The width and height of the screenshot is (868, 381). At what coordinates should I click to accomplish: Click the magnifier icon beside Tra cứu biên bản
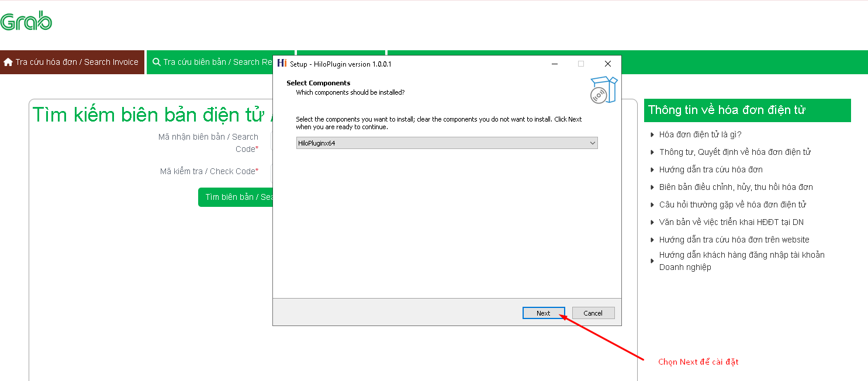coord(156,62)
